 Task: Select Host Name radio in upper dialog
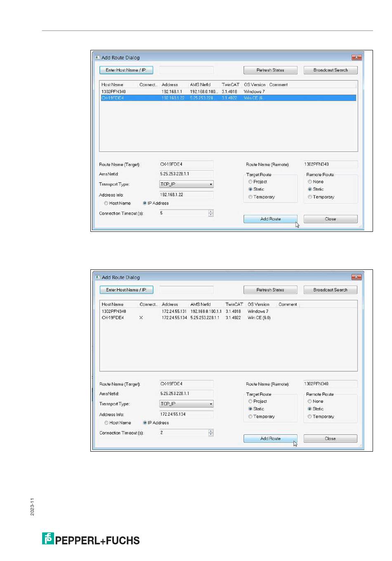(106, 203)
